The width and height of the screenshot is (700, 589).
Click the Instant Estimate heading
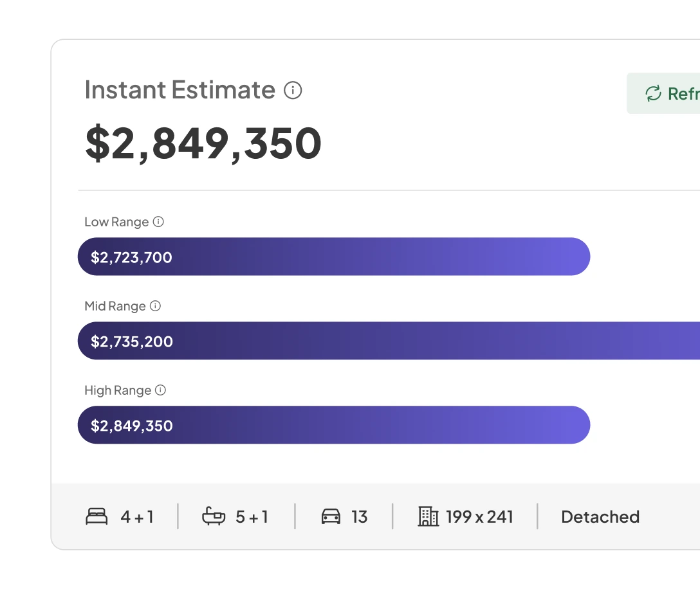click(x=180, y=90)
